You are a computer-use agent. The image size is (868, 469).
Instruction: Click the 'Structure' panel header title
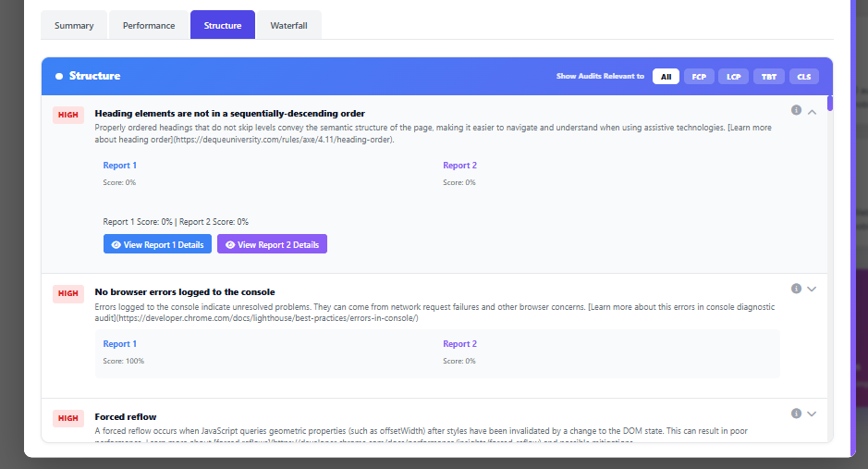(x=94, y=76)
